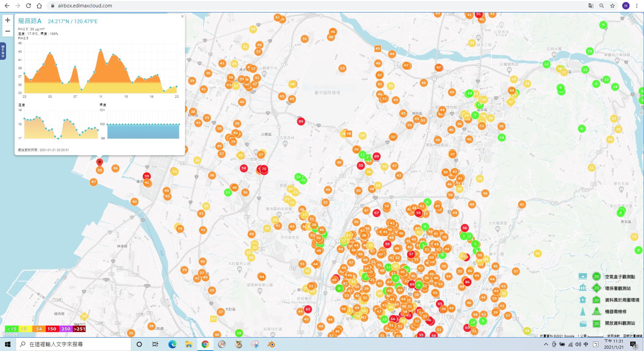Launch Blender from the taskbar
Screen dimensions: 644x351
pyautogui.click(x=271, y=344)
